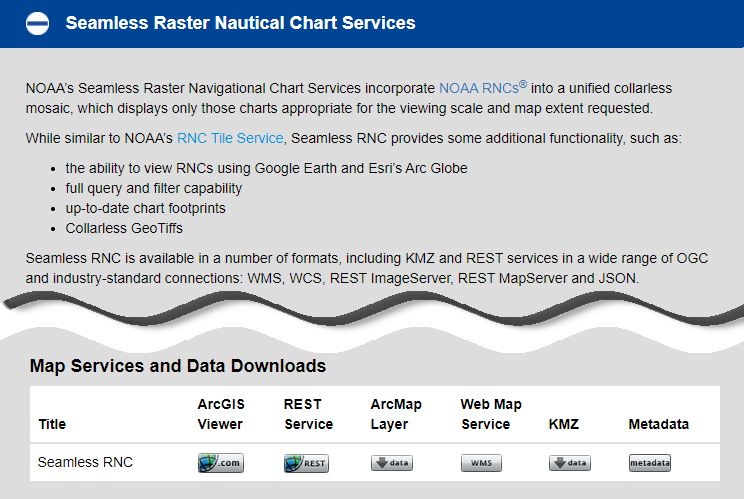Open Seamless RNC in ArcGIS.com viewer

[x=221, y=463]
